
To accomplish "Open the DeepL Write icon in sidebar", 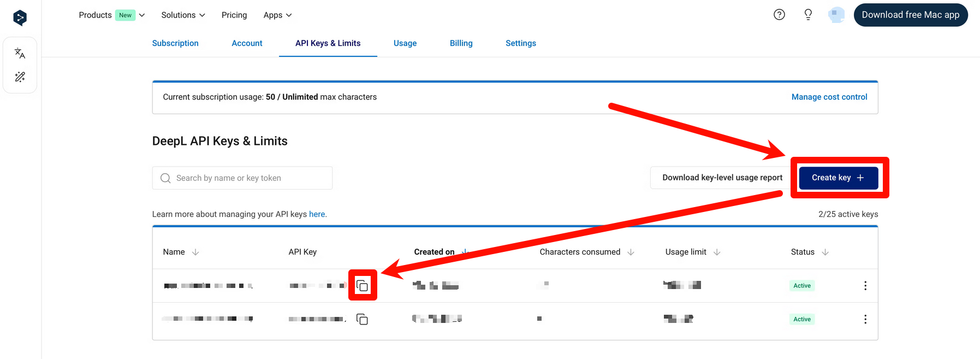I will click(x=20, y=77).
